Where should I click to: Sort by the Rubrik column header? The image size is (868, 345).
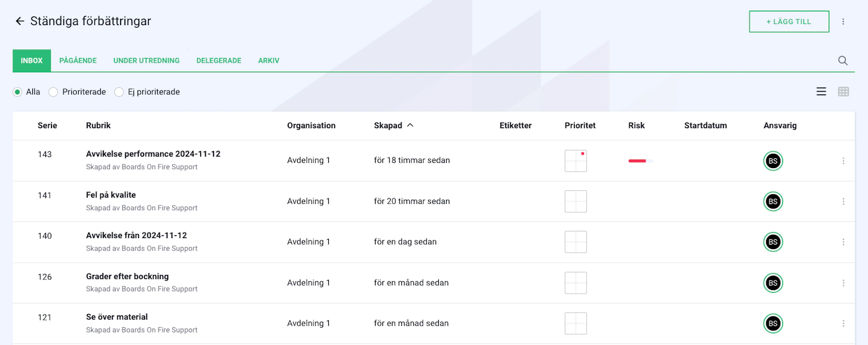point(98,125)
